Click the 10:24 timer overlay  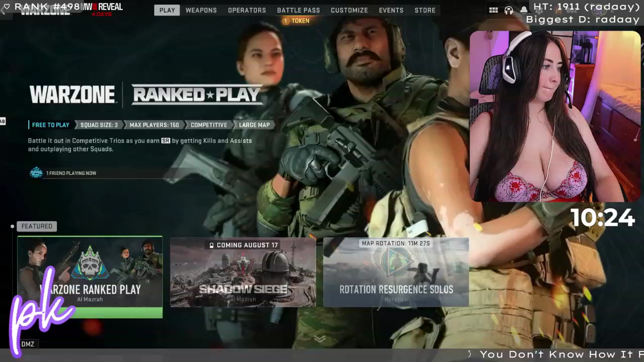click(x=603, y=218)
